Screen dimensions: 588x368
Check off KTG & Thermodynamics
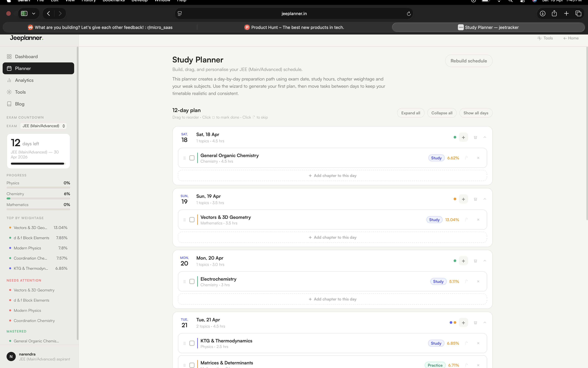pyautogui.click(x=192, y=343)
